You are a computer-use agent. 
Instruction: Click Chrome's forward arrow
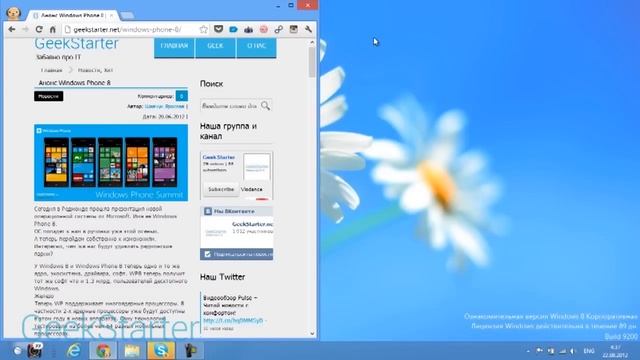pos(25,29)
